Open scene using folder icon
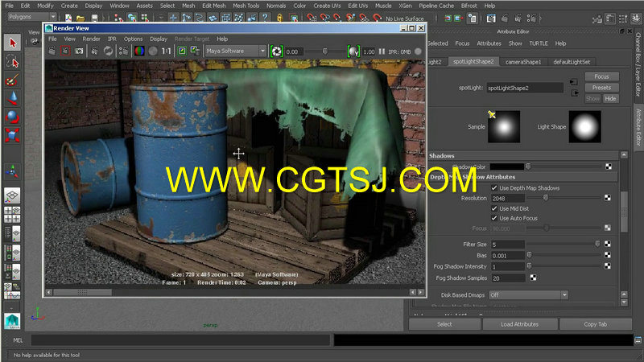 (81, 18)
